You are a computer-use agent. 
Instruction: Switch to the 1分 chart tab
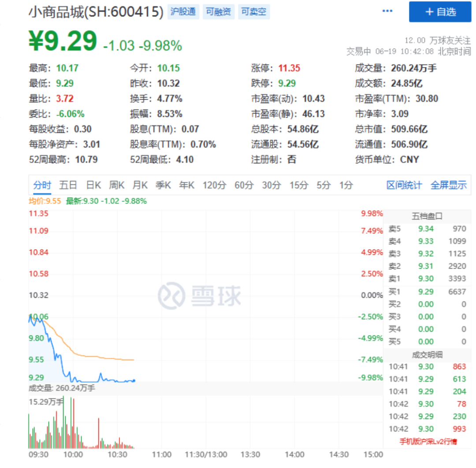pos(346,185)
